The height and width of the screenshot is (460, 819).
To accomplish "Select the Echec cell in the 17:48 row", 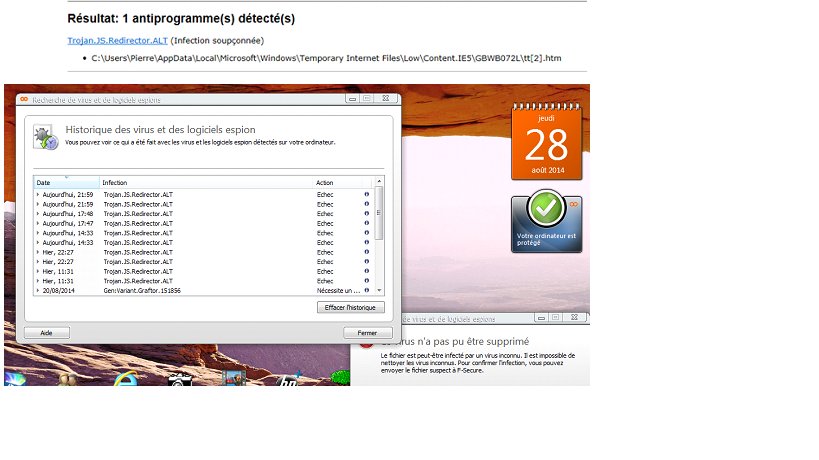I will [325, 214].
